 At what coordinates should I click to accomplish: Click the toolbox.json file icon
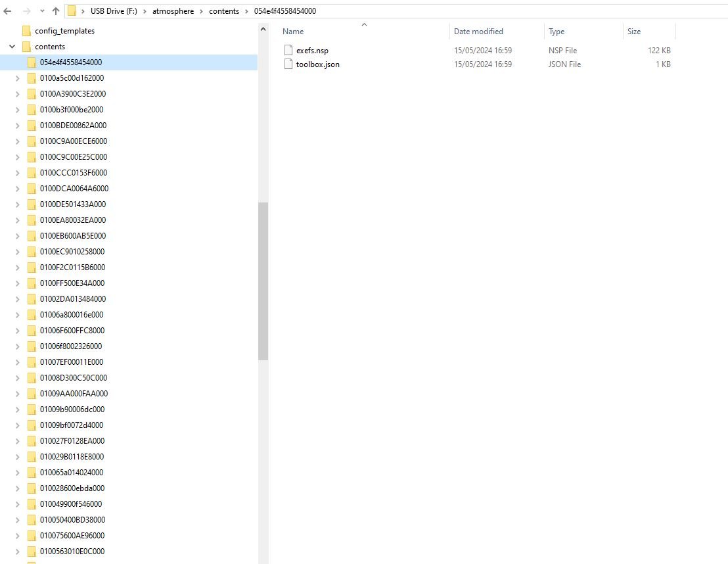click(x=288, y=64)
